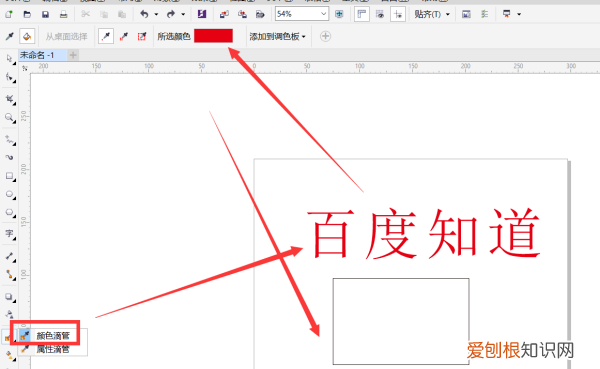The width and height of the screenshot is (600, 369).
Task: Toggle show guidelines button
Action: click(398, 15)
